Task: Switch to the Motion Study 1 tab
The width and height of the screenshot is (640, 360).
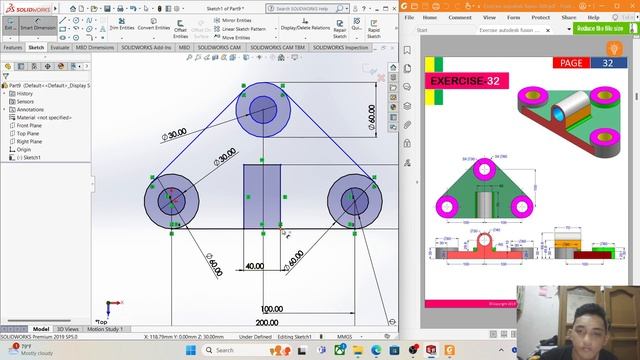Action: coord(105,329)
